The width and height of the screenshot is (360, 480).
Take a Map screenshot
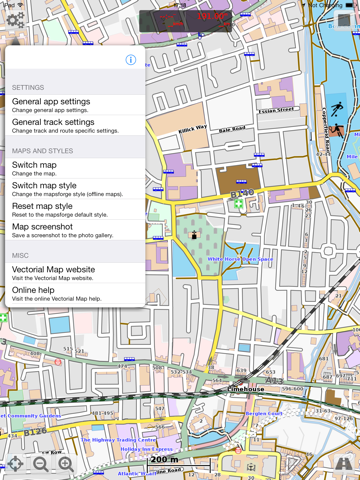[x=75, y=230]
